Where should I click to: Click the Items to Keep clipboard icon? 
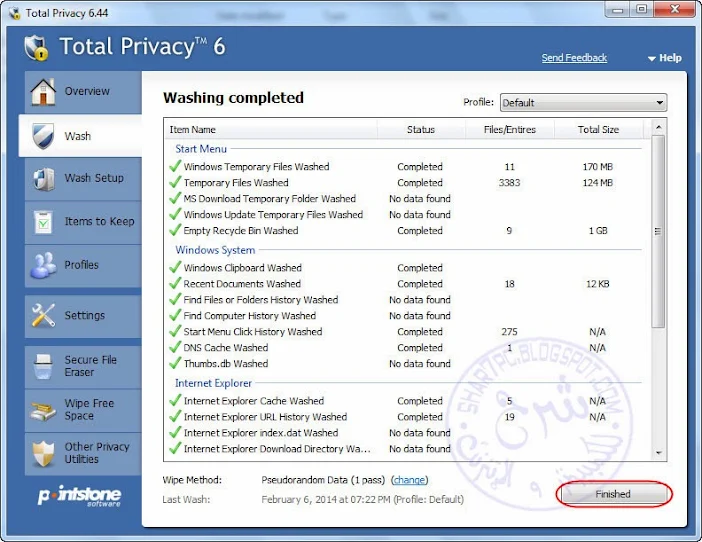[x=43, y=222]
